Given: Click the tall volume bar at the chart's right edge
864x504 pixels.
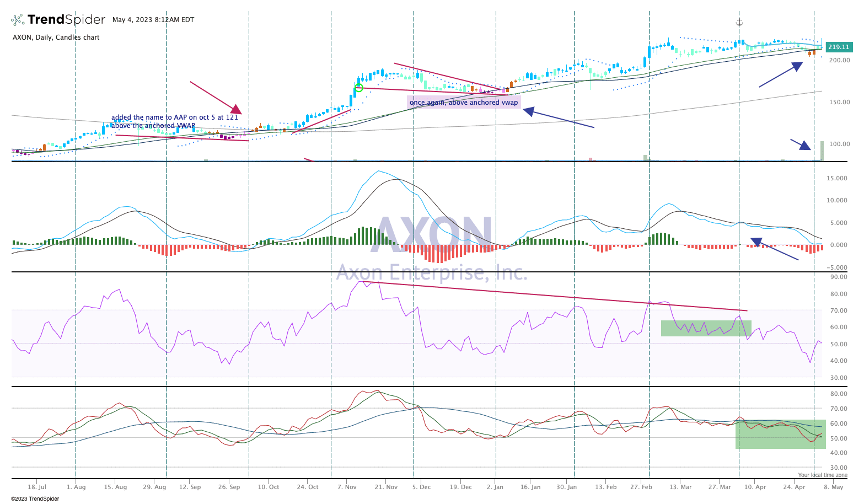Looking at the screenshot, I should (822, 151).
